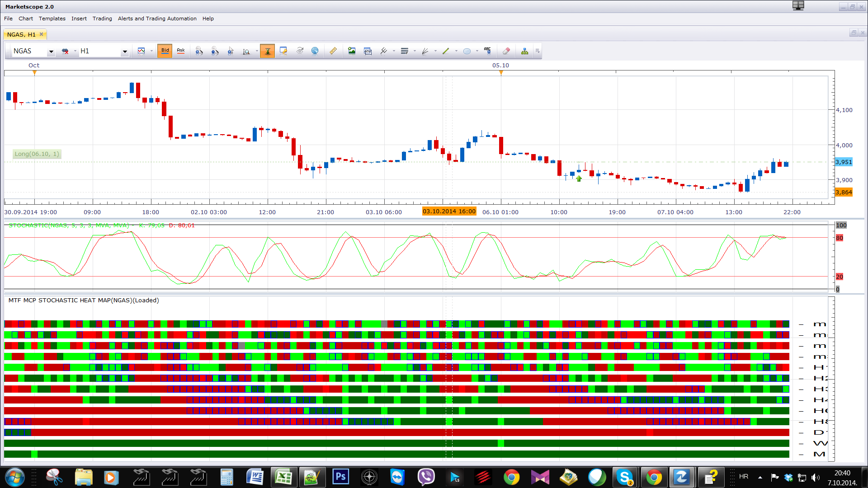Open the NGAS symbol dropdown
Image resolution: width=868 pixels, height=488 pixels.
(x=51, y=52)
